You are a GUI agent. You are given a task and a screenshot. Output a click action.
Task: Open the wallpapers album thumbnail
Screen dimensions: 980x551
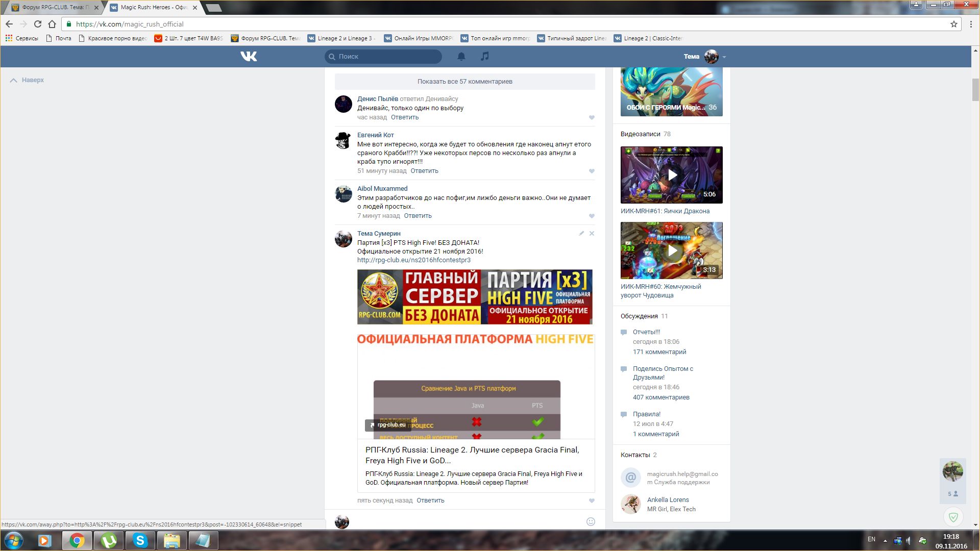[x=672, y=92]
